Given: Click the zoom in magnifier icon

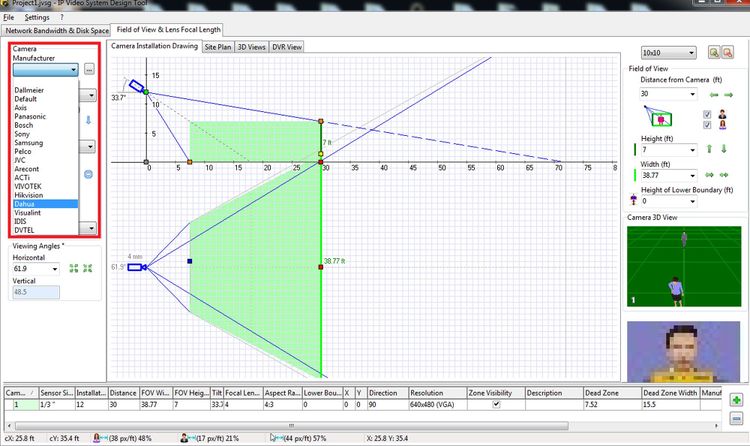Looking at the screenshot, I should coord(715,52).
